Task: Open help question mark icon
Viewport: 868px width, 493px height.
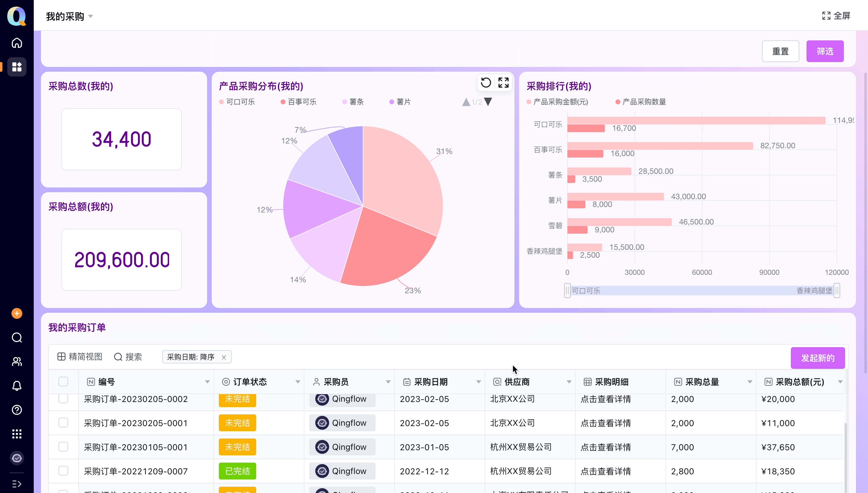Action: (x=17, y=410)
